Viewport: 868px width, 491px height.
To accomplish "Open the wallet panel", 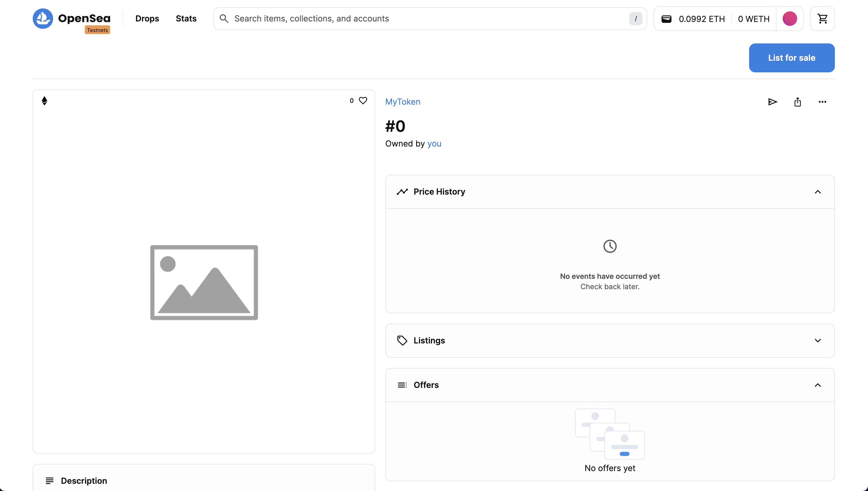I will coord(666,19).
